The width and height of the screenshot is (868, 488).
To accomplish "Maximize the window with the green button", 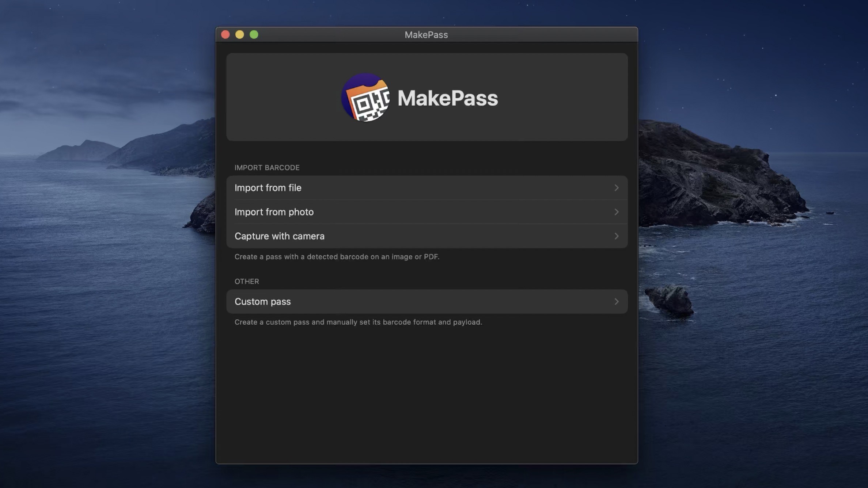I will pyautogui.click(x=254, y=35).
